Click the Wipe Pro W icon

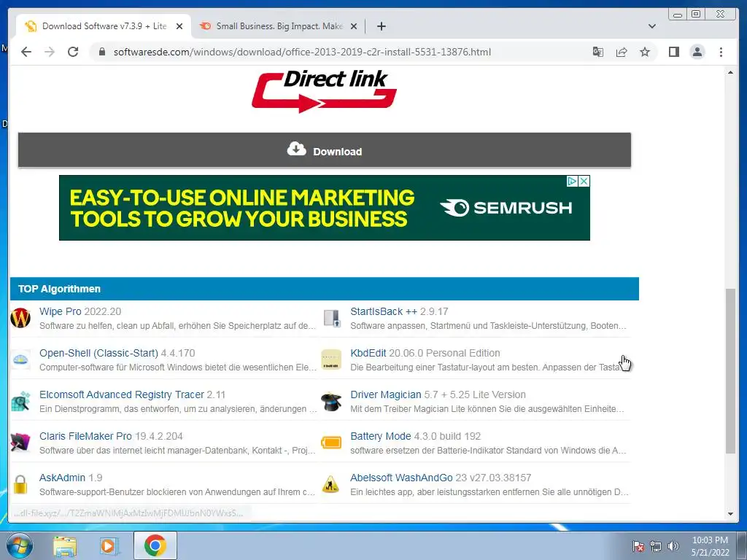pyautogui.click(x=20, y=318)
